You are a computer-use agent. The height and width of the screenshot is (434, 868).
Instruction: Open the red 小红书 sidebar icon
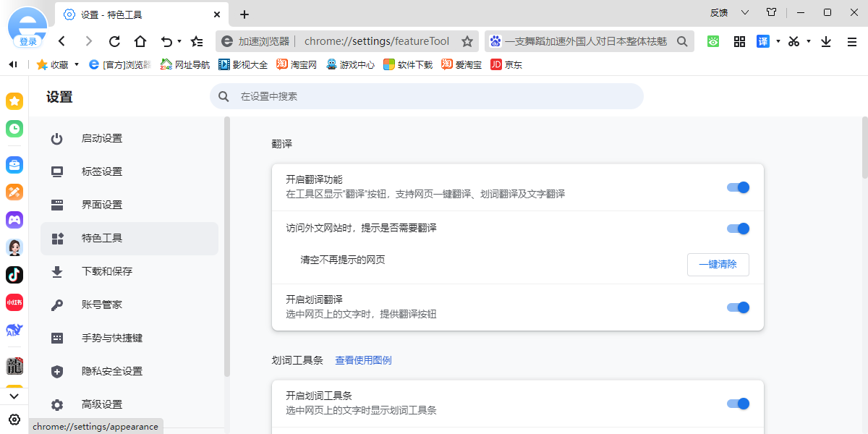[14, 302]
